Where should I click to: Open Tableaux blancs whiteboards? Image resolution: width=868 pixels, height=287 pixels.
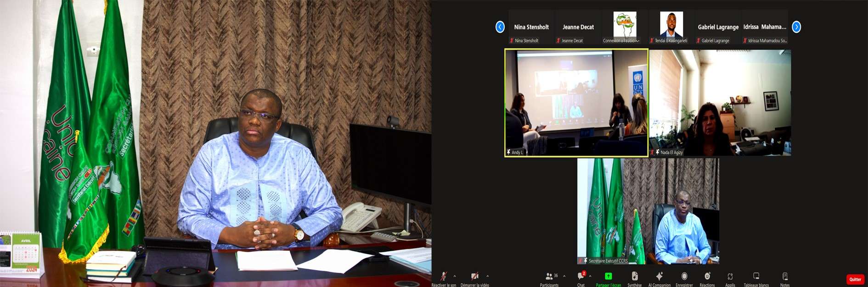(x=756, y=276)
